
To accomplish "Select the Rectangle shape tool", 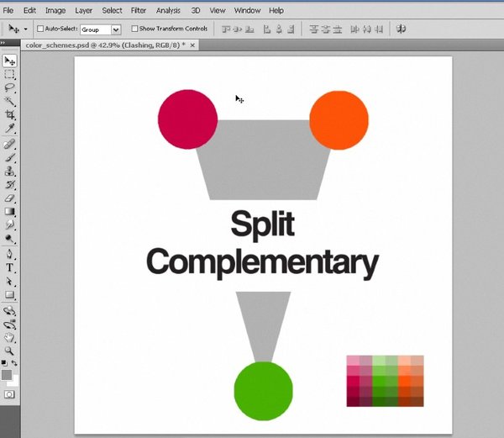I will [9, 295].
